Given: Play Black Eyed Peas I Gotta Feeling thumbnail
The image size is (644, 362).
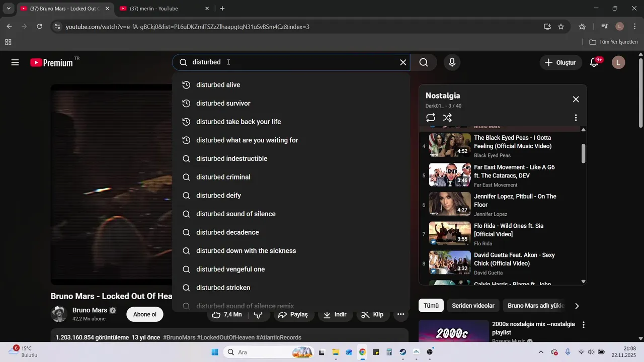Looking at the screenshot, I should (450, 145).
